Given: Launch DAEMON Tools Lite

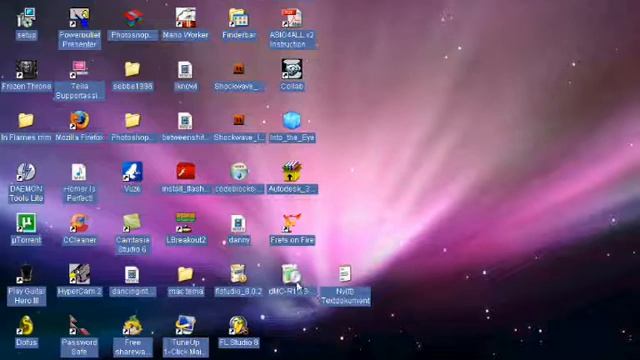Looking at the screenshot, I should click(x=26, y=172).
